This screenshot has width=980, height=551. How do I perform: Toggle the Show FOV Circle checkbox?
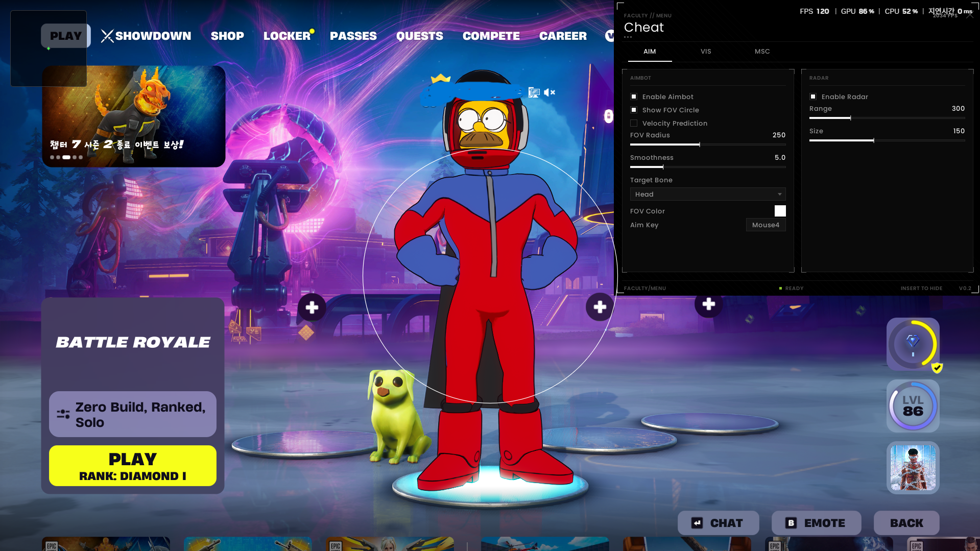point(634,110)
